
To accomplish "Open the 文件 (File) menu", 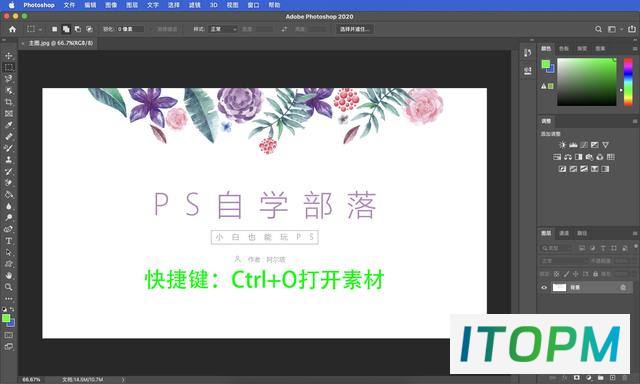I will pyautogui.click(x=69, y=5).
